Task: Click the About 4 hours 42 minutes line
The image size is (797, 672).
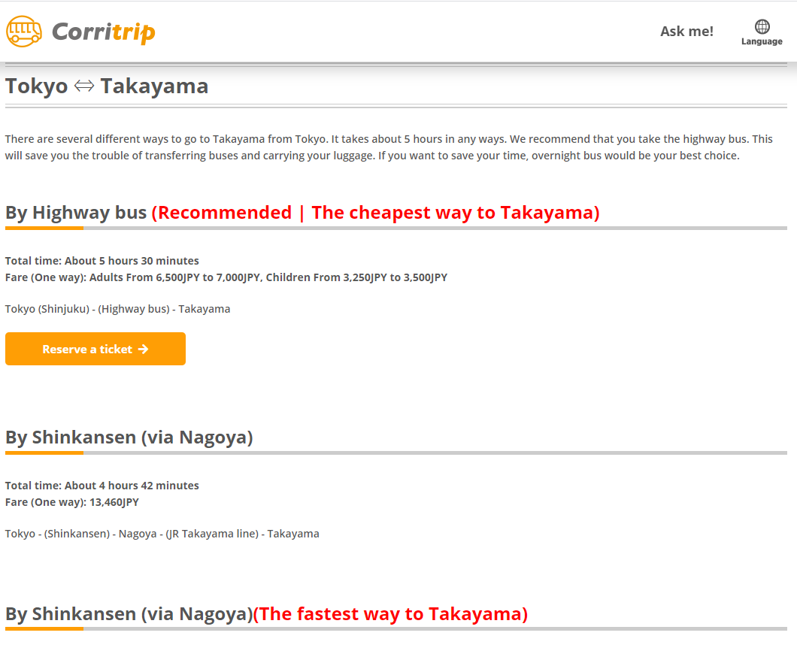Action: click(x=102, y=486)
